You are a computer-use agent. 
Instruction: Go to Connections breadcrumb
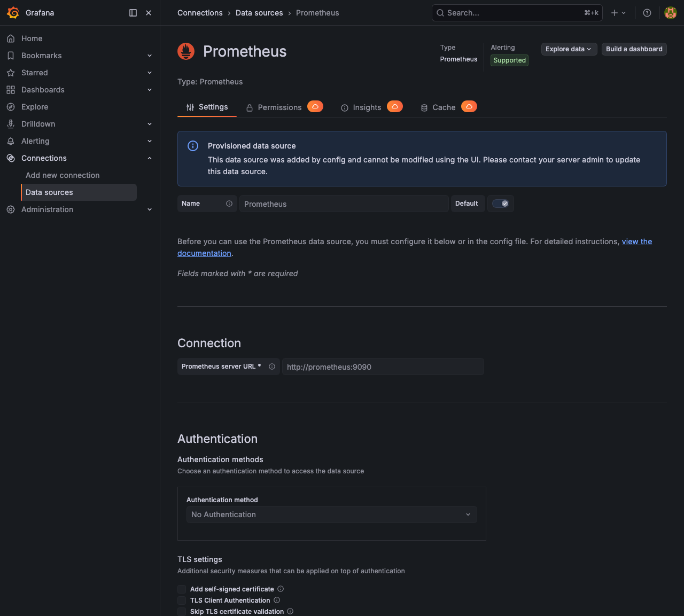tap(200, 13)
